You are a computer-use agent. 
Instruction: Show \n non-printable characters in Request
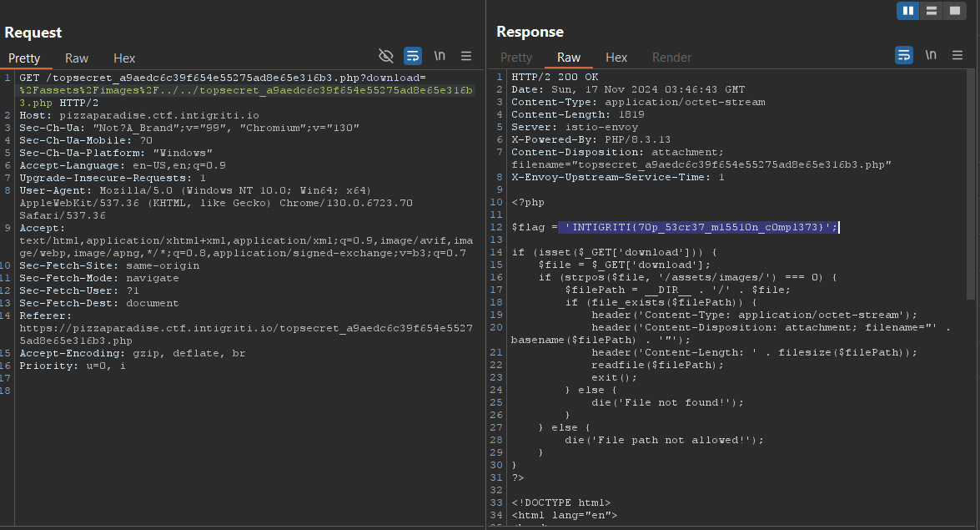pos(440,56)
